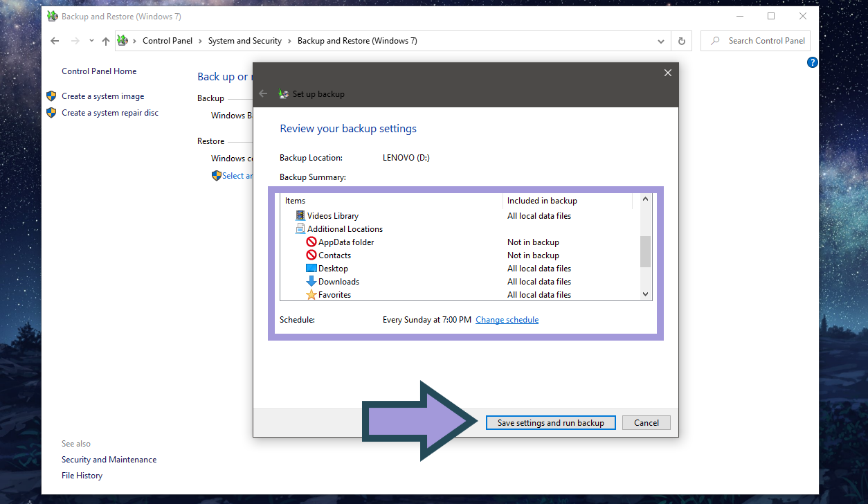Click LENOVO (D:) backup location text
The height and width of the screenshot is (504, 868).
click(x=406, y=158)
